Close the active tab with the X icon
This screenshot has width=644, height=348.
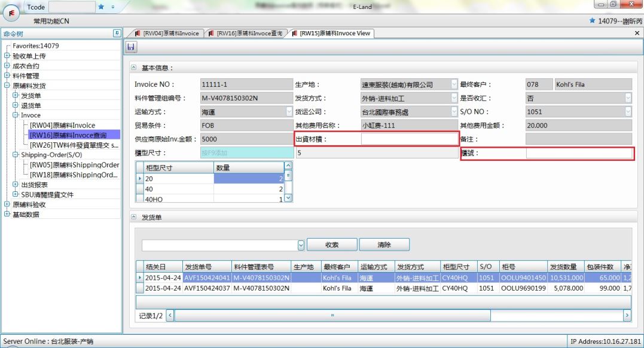637,33
